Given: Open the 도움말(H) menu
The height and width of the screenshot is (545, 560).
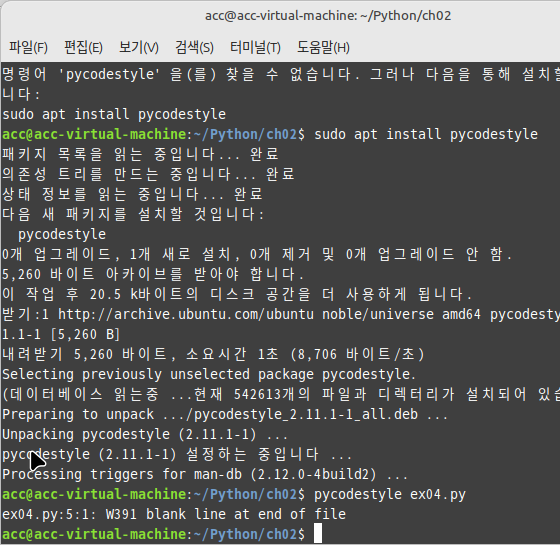Looking at the screenshot, I should pyautogui.click(x=323, y=47).
